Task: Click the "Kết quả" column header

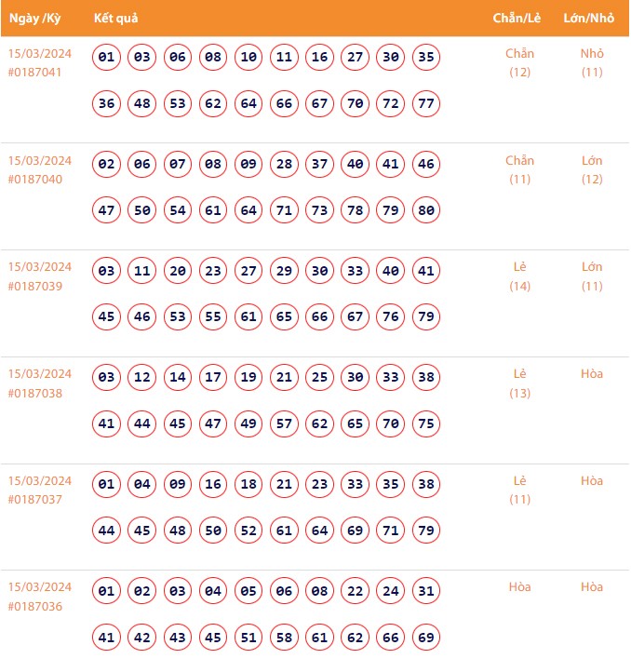Action: pyautogui.click(x=116, y=19)
